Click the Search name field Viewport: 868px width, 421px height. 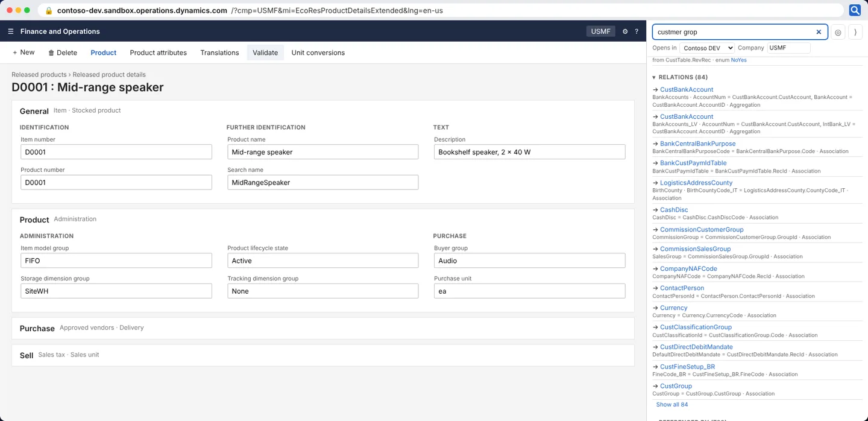click(323, 182)
